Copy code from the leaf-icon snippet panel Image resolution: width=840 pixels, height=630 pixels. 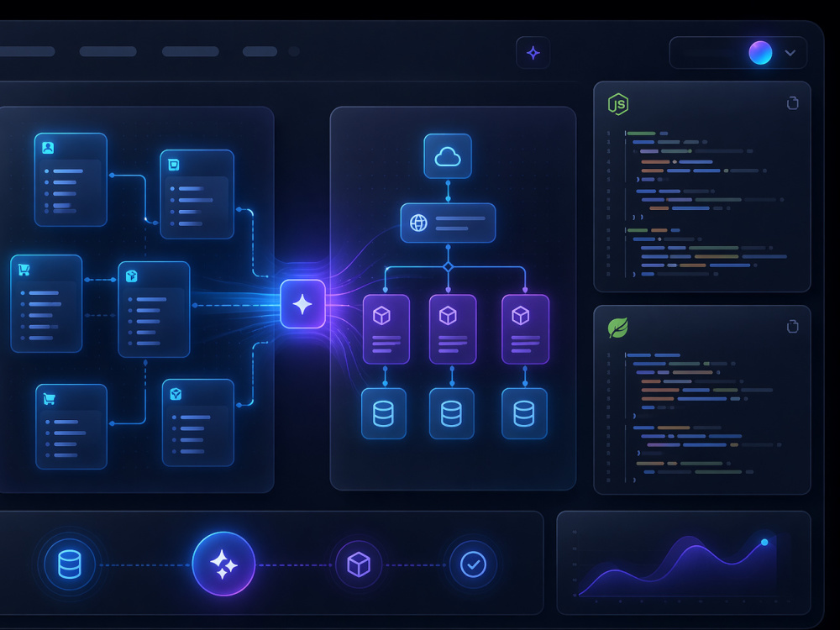[x=793, y=326]
